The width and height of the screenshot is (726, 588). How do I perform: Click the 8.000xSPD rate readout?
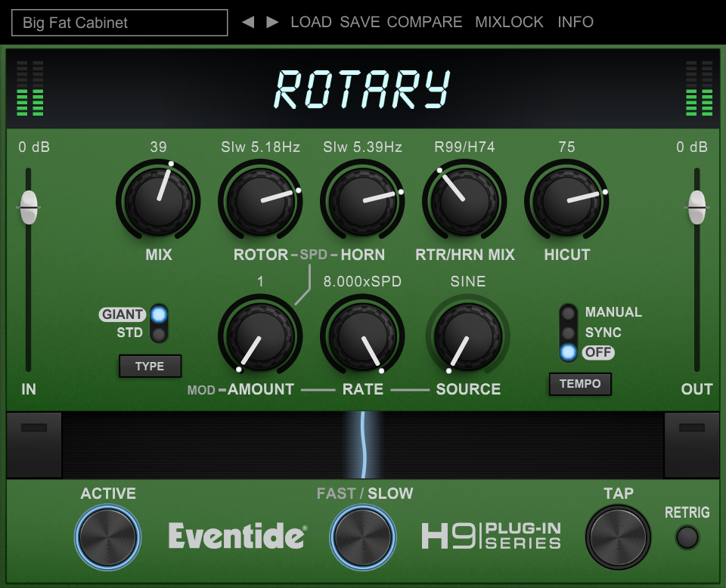(x=362, y=281)
